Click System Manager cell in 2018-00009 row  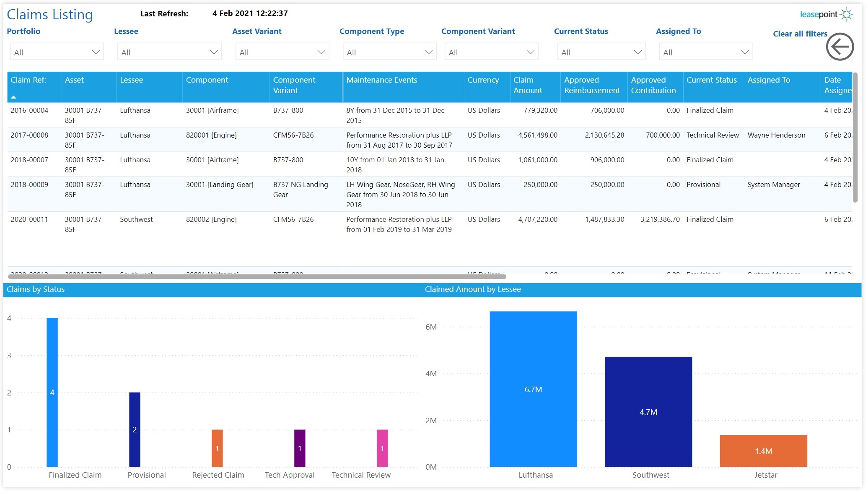pyautogui.click(x=774, y=185)
